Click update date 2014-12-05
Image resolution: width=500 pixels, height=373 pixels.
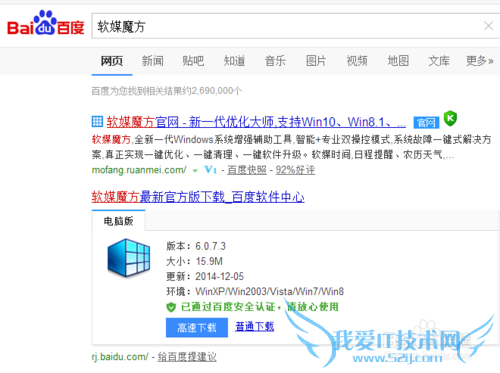tap(220, 276)
